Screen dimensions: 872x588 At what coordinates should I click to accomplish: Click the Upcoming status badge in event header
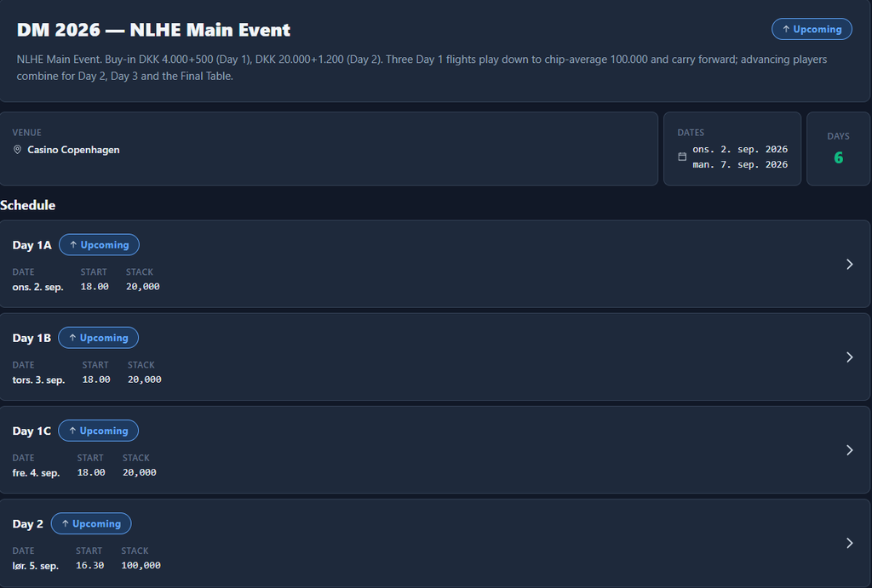[812, 29]
